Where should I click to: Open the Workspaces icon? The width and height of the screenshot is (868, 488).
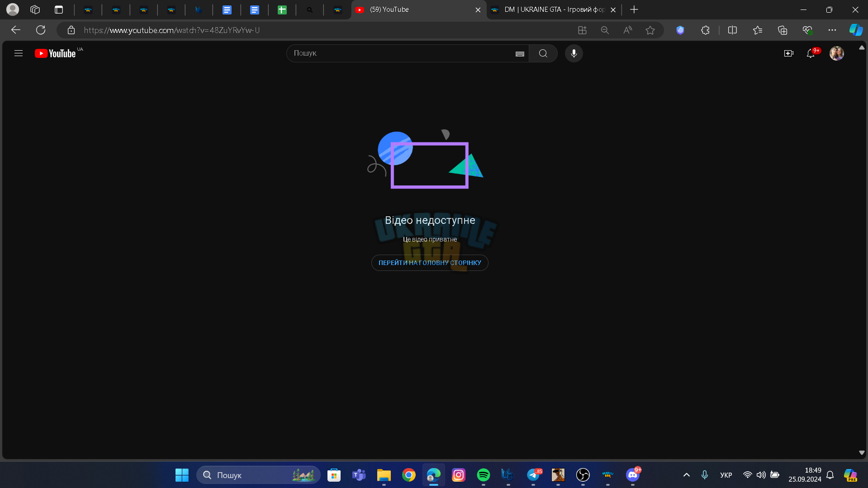[35, 9]
